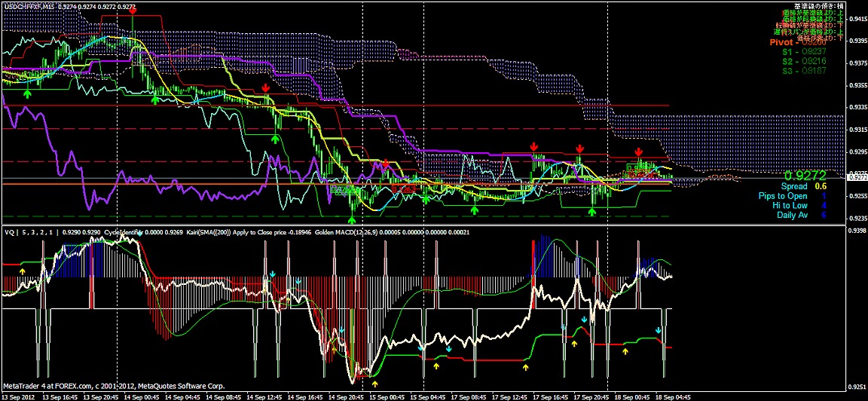Click the S1 - 0.9237 support label

[x=805, y=51]
